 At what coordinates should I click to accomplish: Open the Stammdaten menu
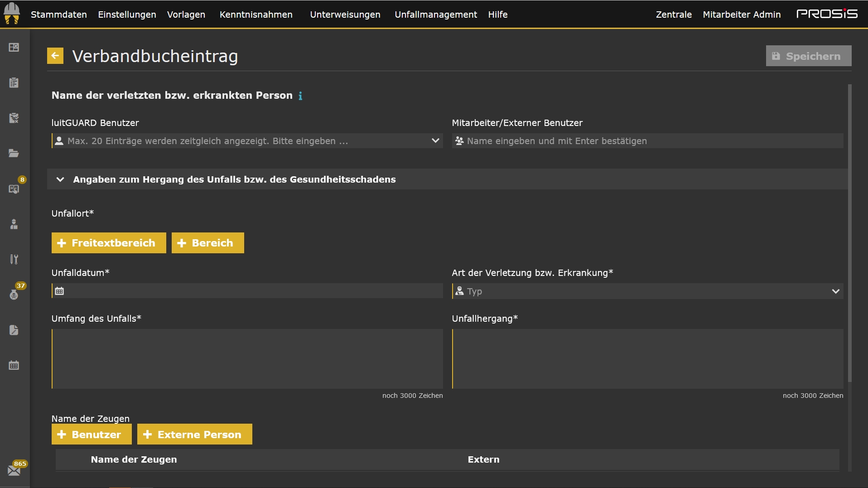tap(59, 14)
